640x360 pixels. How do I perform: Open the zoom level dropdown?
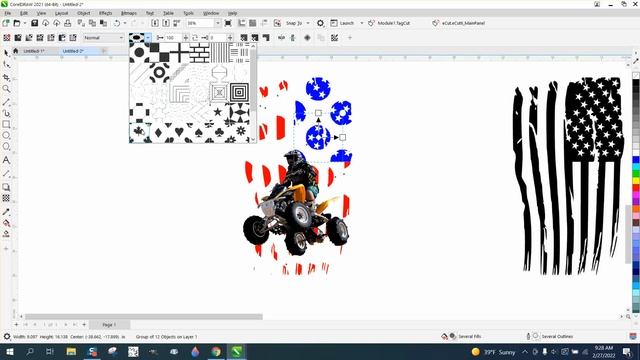pos(218,23)
